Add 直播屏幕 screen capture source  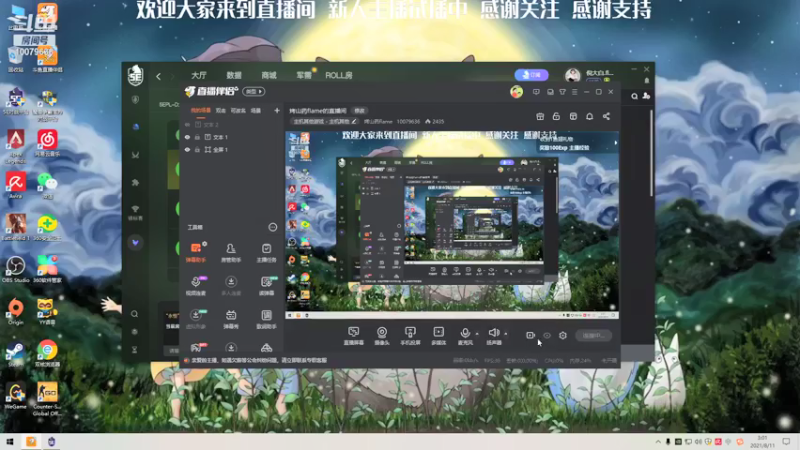click(x=354, y=336)
